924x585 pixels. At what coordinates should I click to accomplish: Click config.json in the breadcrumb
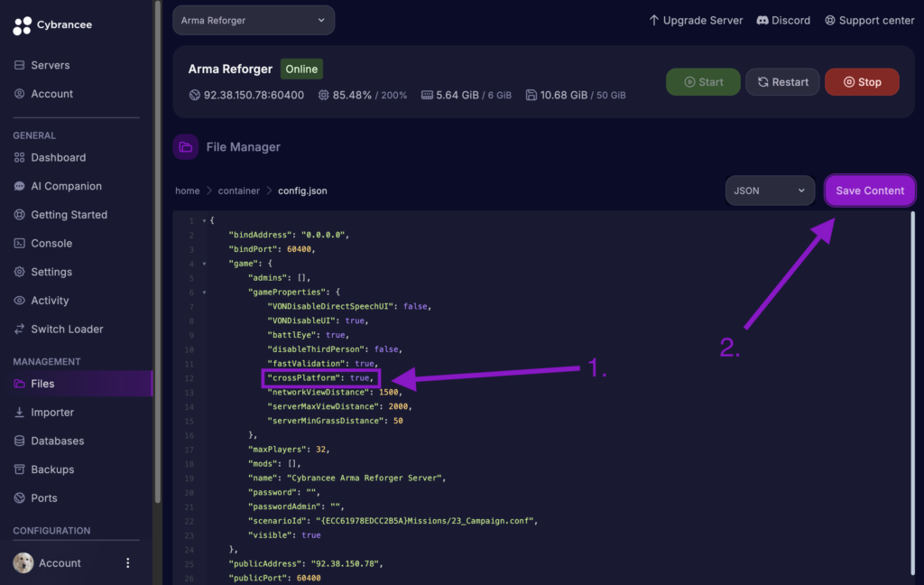[x=302, y=190]
